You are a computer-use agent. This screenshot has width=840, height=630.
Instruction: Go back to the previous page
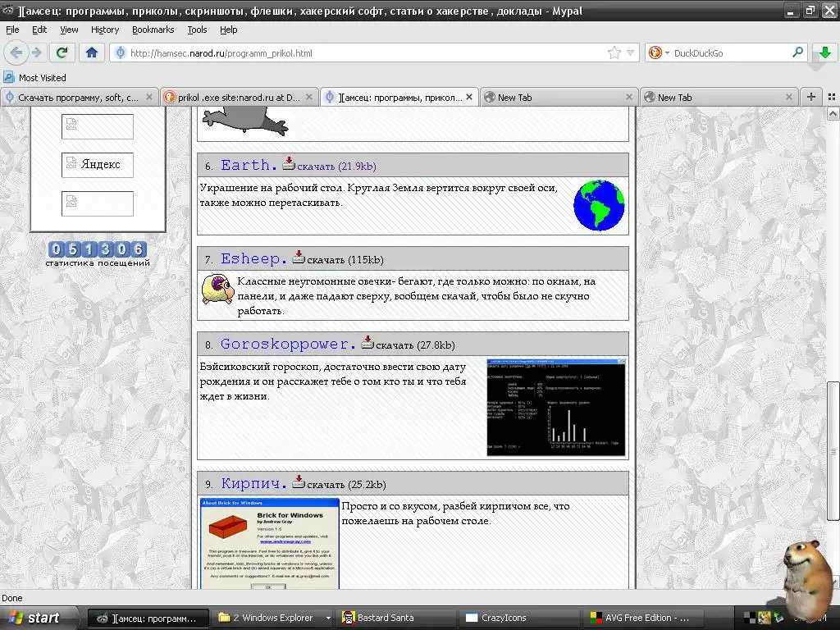(x=16, y=52)
